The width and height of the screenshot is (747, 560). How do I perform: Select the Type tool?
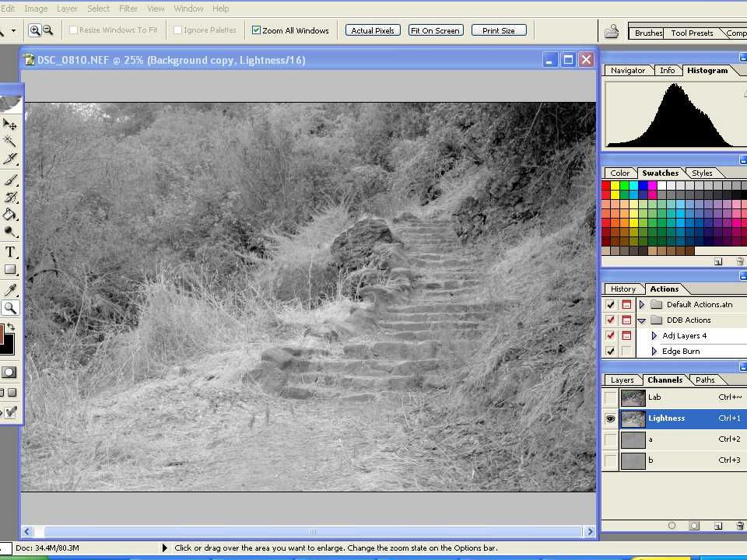(x=9, y=251)
